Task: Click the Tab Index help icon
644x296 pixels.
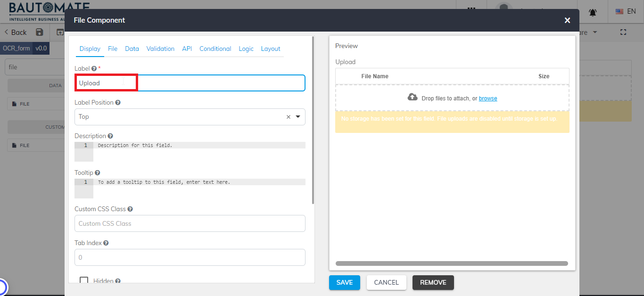Action: (106, 243)
